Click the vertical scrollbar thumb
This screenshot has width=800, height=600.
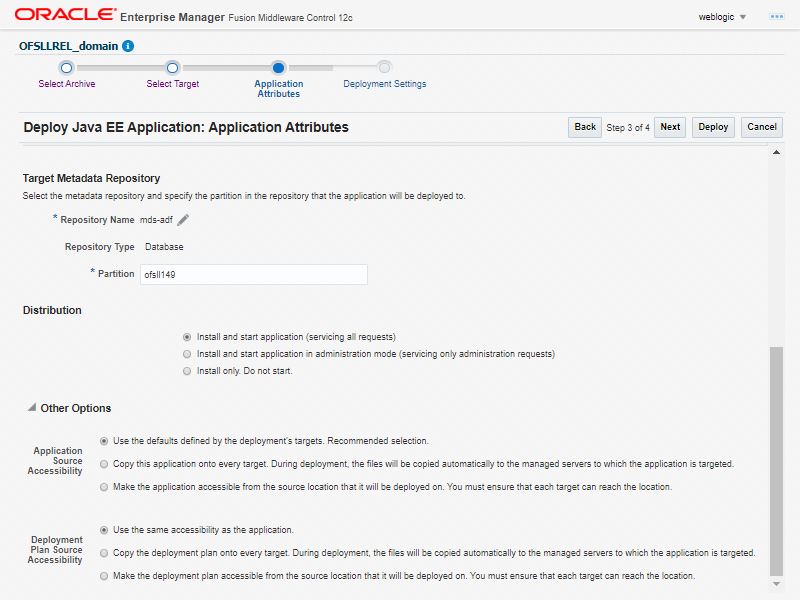click(x=776, y=461)
